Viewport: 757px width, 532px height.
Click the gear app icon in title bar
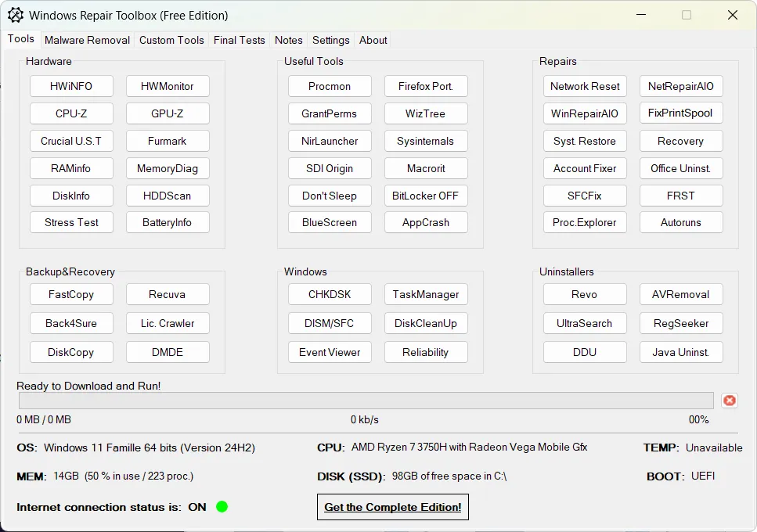[16, 16]
